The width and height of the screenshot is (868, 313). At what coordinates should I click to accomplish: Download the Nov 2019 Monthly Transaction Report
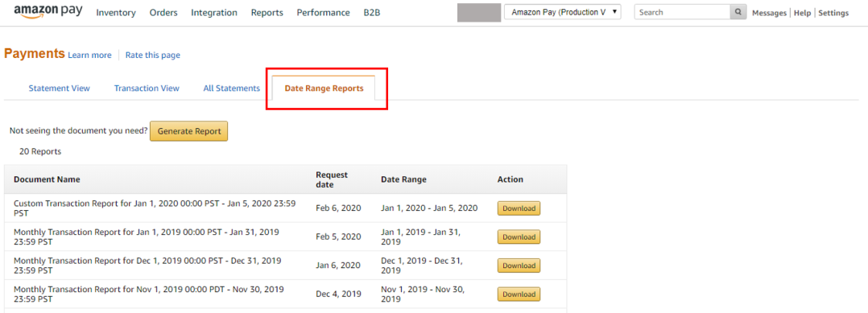coord(519,294)
